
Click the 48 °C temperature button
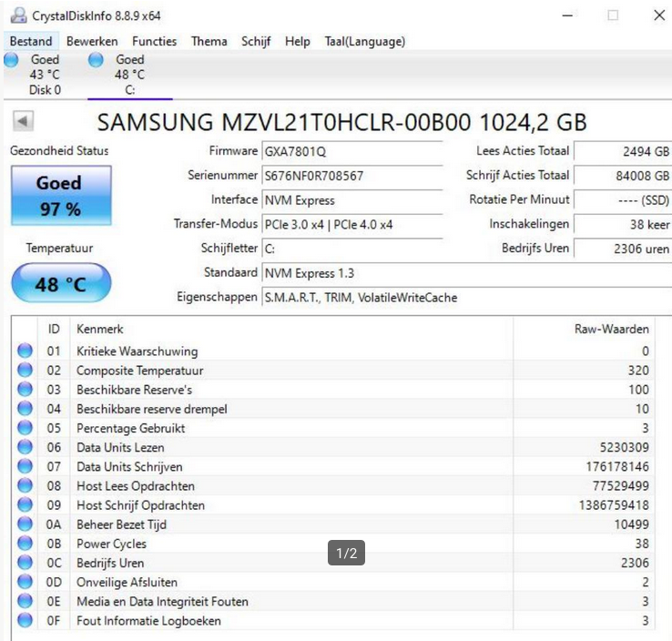coord(61,283)
